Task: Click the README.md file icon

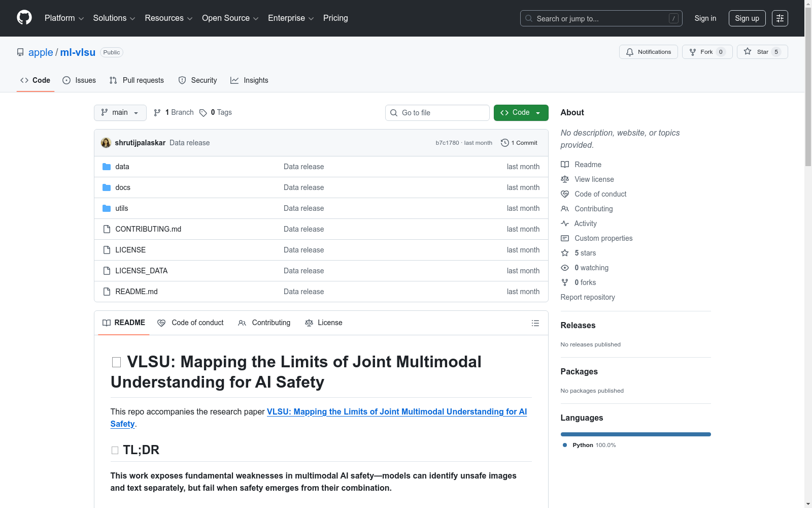Action: [x=107, y=292]
